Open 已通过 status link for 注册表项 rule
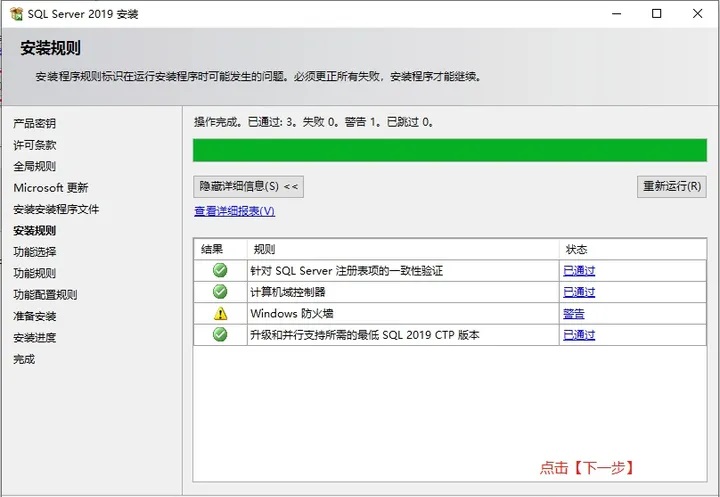The height and width of the screenshot is (497, 720). pyautogui.click(x=579, y=271)
